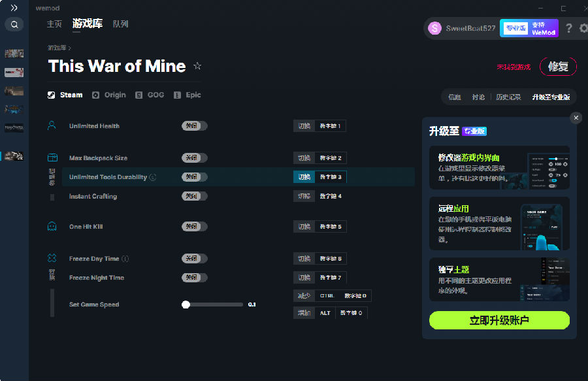Select the first game thumbnail in sidebar

point(14,53)
